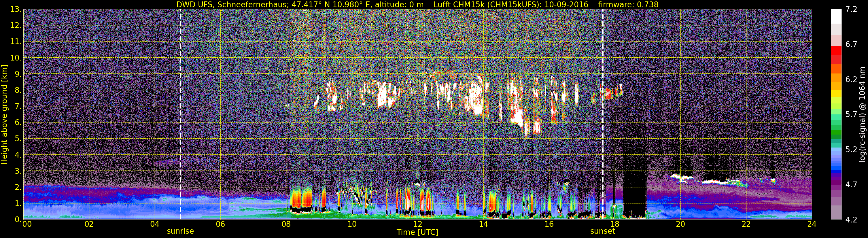Click the white top segment of the colorbar
Viewport: 868px width, 238px height.
pyautogui.click(x=836, y=16)
